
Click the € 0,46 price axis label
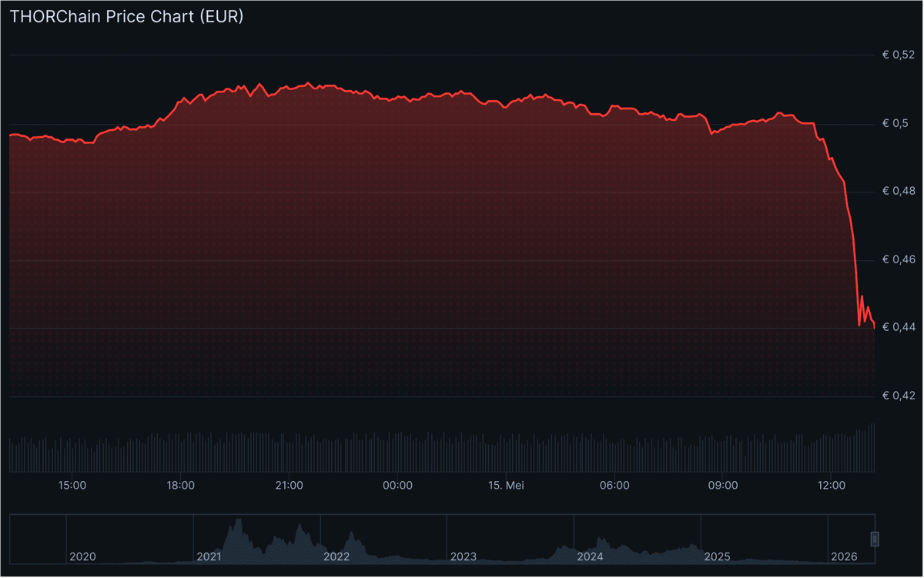click(x=899, y=259)
